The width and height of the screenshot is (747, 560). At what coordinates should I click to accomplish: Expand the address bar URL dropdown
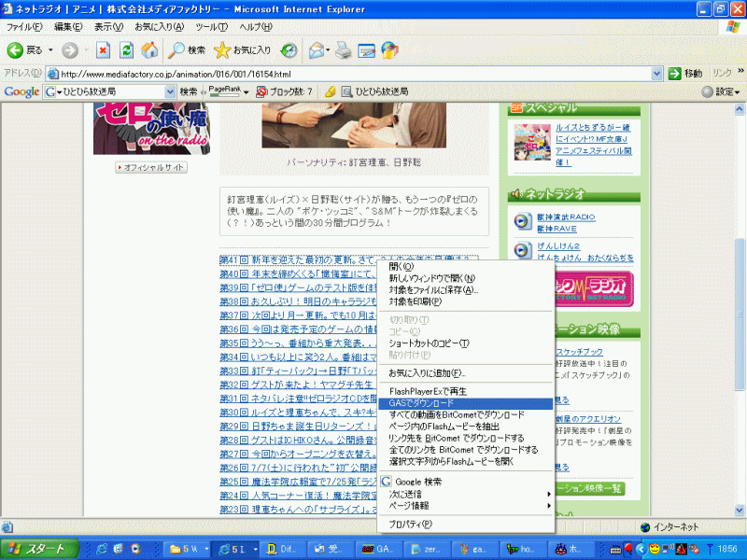point(657,74)
